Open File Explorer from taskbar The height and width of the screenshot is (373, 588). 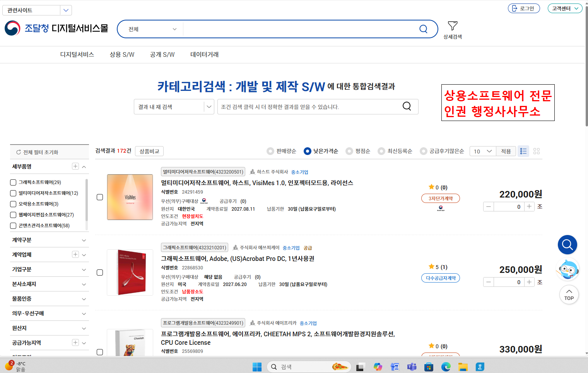463,367
